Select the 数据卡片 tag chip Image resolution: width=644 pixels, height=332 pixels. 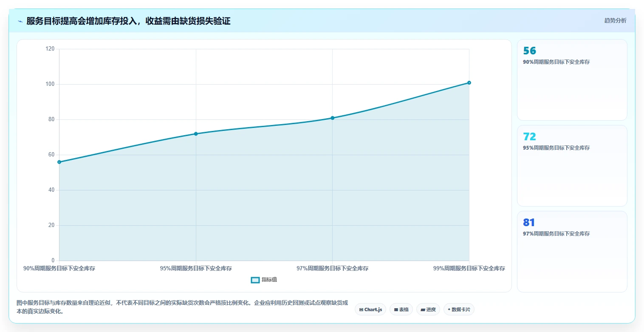(459, 309)
